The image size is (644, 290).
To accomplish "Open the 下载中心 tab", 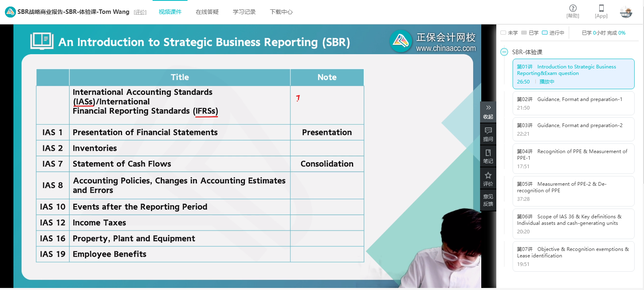I will point(281,12).
